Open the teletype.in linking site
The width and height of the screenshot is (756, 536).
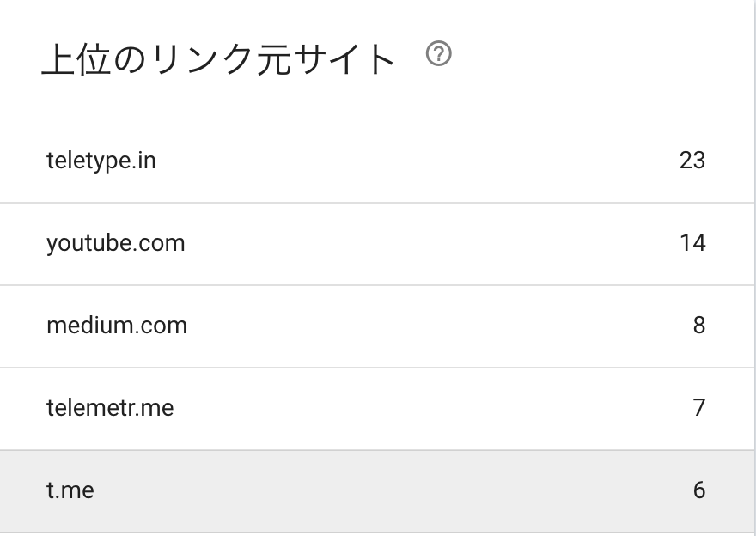click(101, 161)
